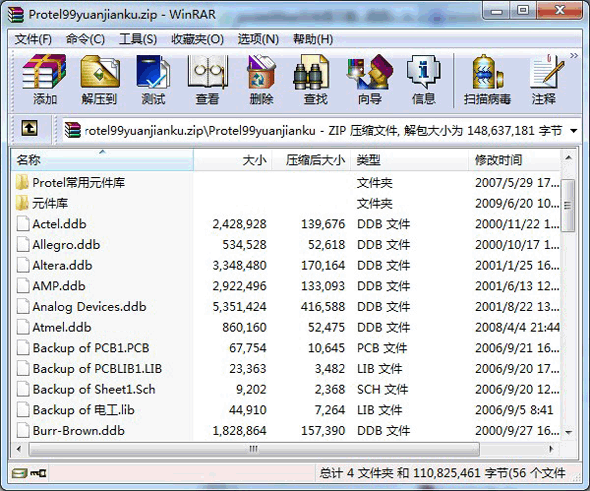This screenshot has height=491, width=590.
Task: Expand the toolbar overflow chevron
Action: click(574, 56)
